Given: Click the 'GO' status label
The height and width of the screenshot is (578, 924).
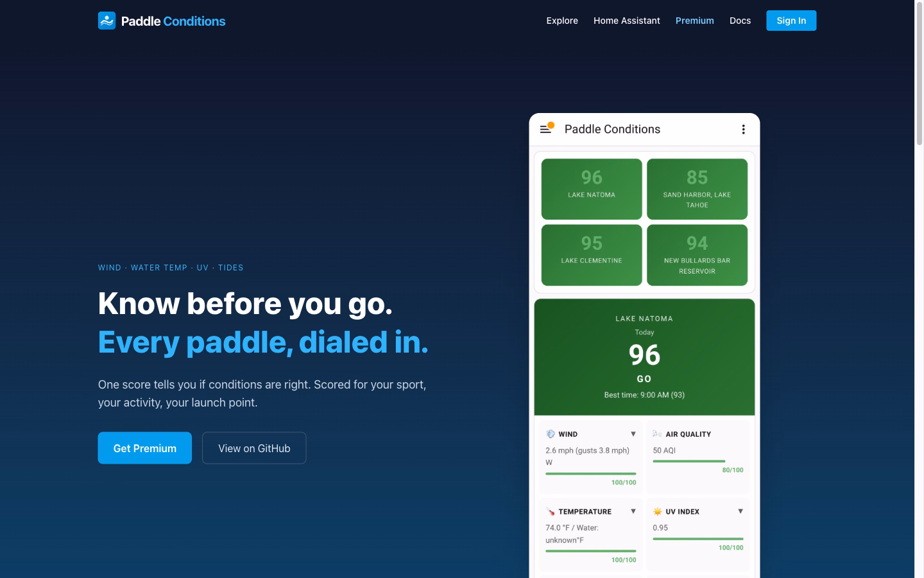Looking at the screenshot, I should (644, 379).
